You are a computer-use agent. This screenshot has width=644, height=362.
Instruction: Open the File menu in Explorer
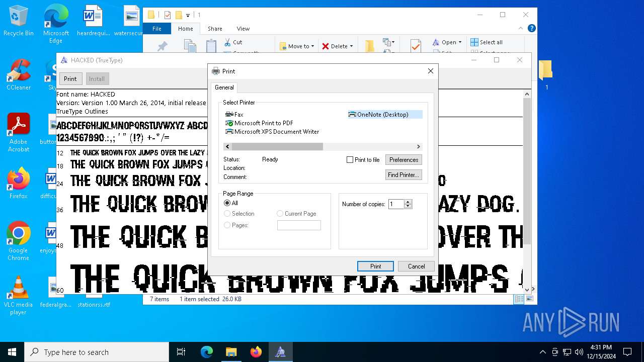coord(157,29)
